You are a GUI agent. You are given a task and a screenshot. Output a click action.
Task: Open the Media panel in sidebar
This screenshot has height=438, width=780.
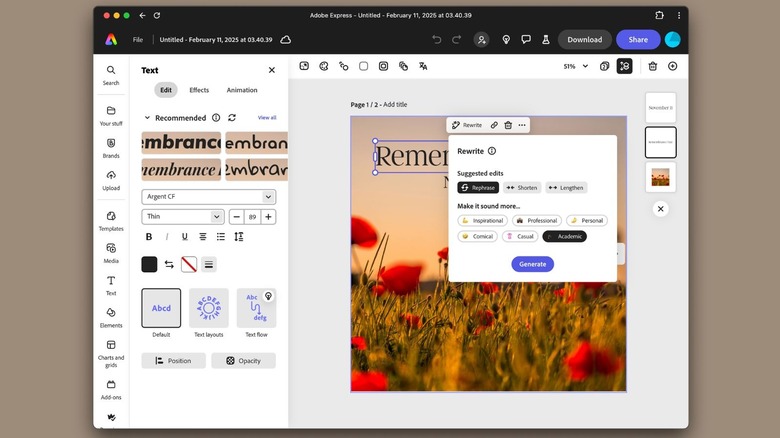tap(111, 253)
